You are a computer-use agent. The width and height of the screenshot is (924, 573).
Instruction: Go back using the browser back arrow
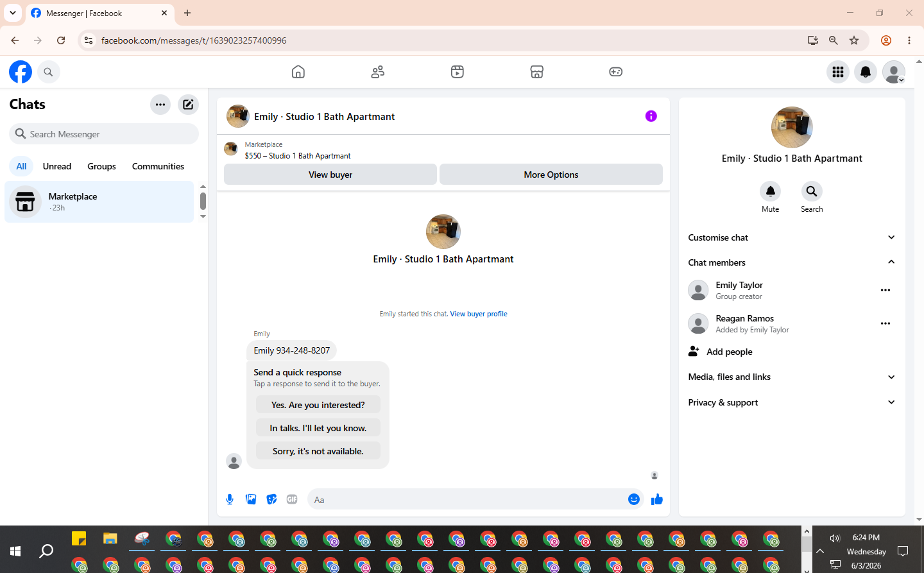pyautogui.click(x=15, y=40)
